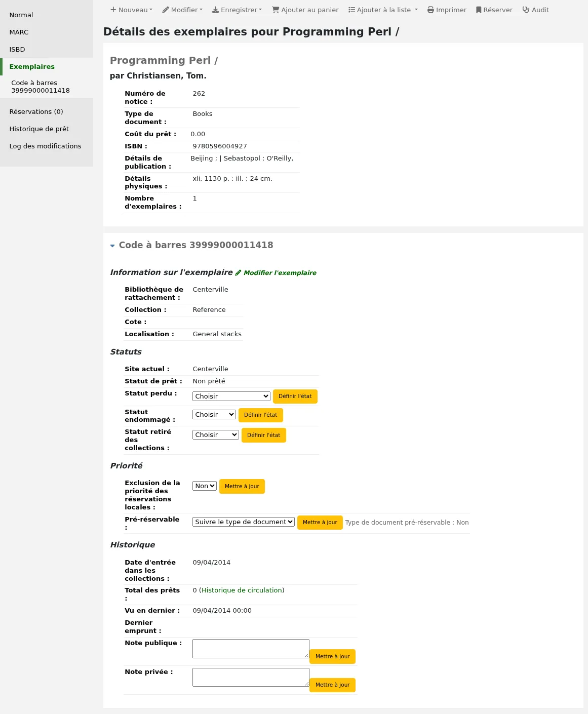Viewport: 588px width, 714px height.
Task: Click Mettre à jour for Note privée
Action: tap(333, 685)
